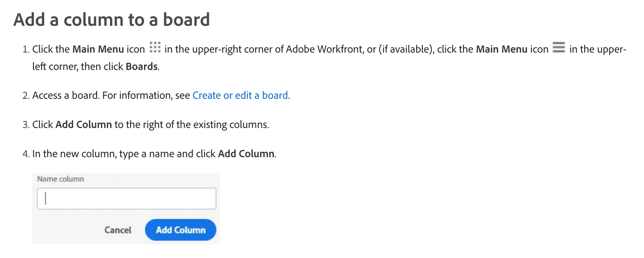Click gray dialog screenshot area left of Cancel
The image size is (644, 258).
[x=68, y=230]
